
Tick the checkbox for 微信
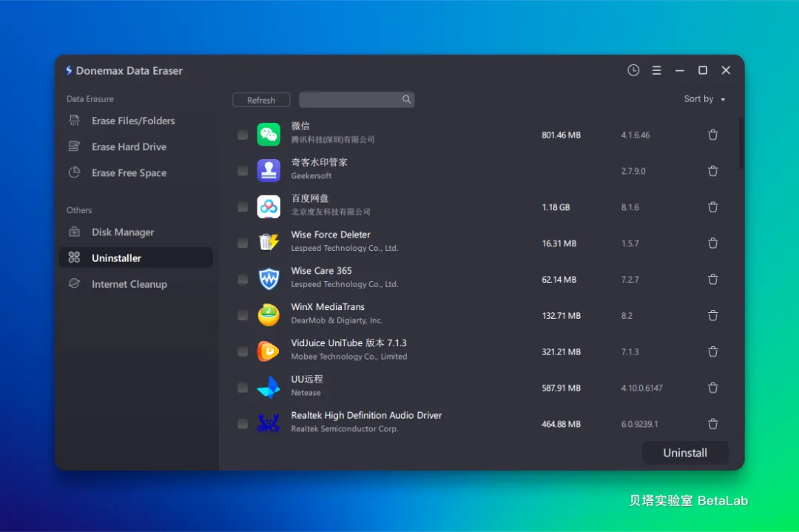tap(243, 135)
